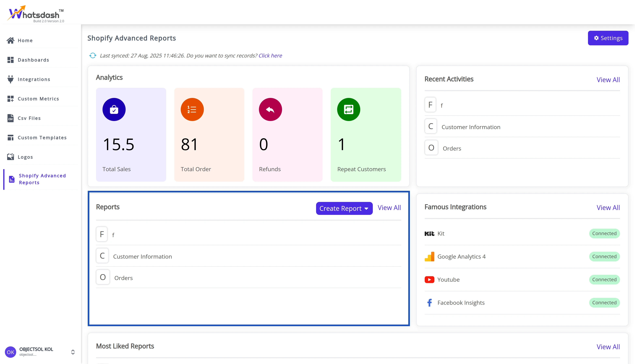Image resolution: width=635 pixels, height=364 pixels.
Task: Open Integrations in the sidebar
Action: [34, 79]
